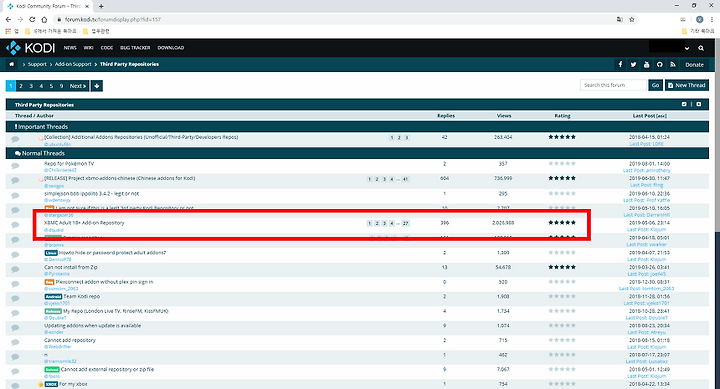The height and width of the screenshot is (389, 720).
Task: Click the star rating of Repo for Pokémon TV
Action: tap(562, 163)
